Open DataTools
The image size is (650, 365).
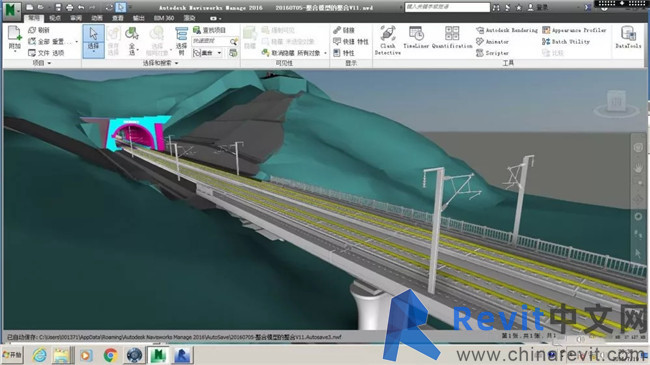[628, 37]
